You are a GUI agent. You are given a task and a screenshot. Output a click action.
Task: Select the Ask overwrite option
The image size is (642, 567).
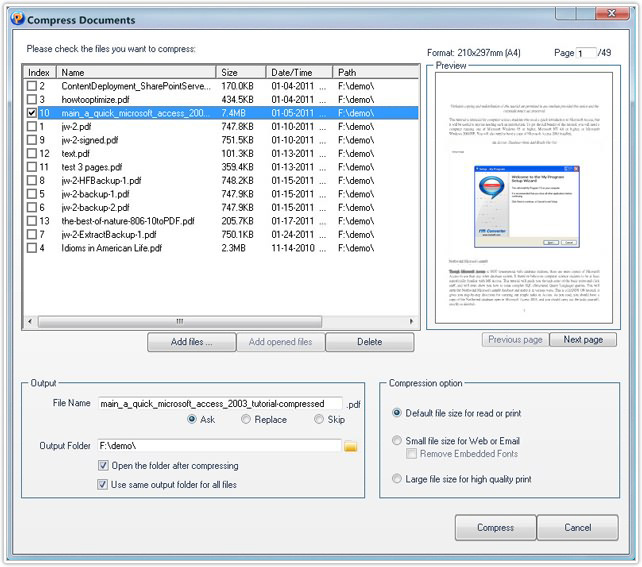tap(192, 419)
